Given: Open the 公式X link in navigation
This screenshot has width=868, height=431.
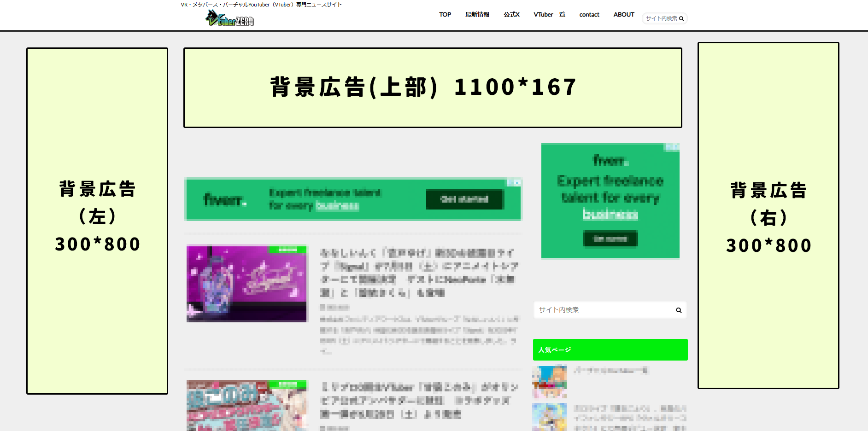Looking at the screenshot, I should coord(511,15).
